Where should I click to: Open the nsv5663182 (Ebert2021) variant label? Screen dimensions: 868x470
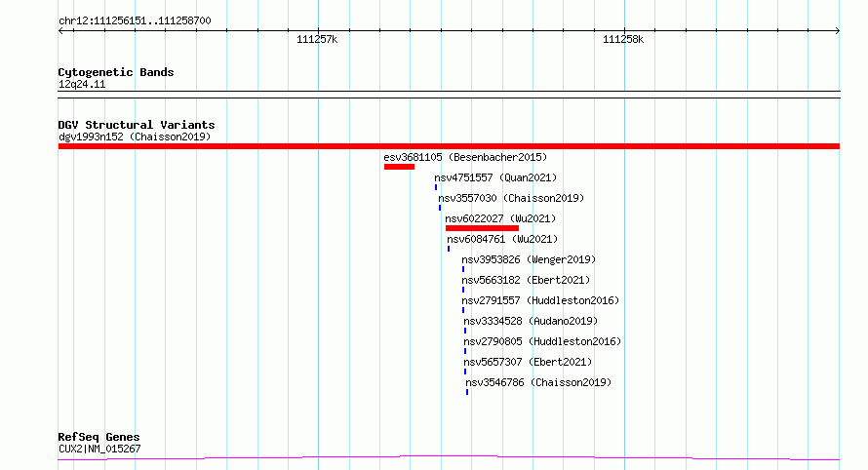point(526,280)
